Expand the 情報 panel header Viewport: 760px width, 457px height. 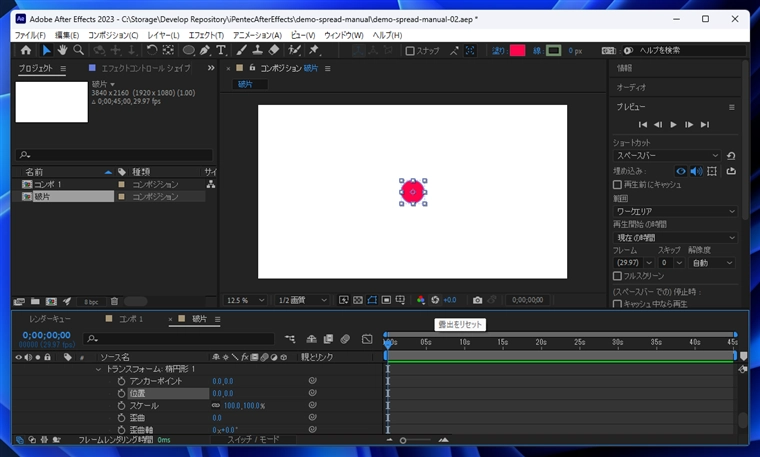coord(624,68)
